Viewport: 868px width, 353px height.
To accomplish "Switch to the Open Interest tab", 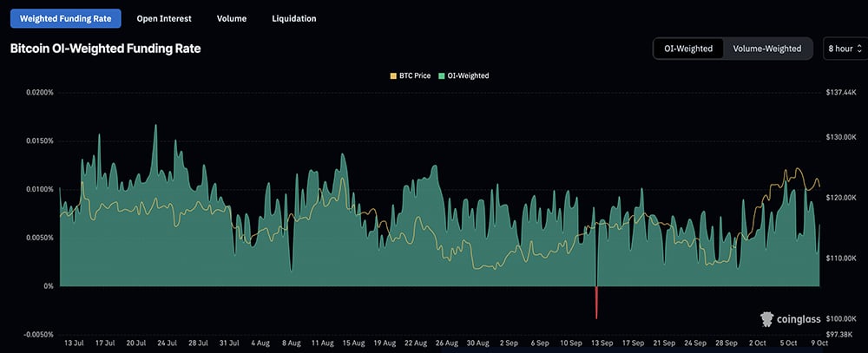I will pyautogui.click(x=164, y=18).
